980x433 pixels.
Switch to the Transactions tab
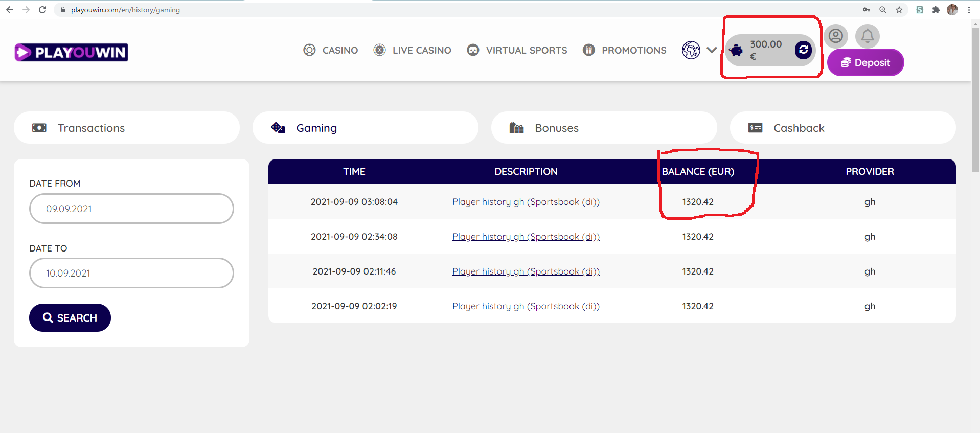127,128
